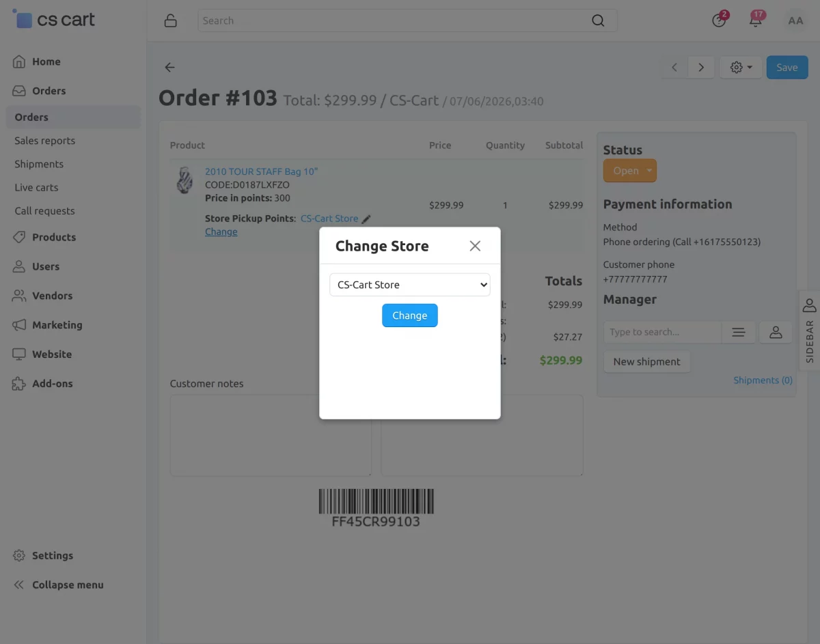Click the back arrow above the order title
Image resolution: width=820 pixels, height=644 pixels.
click(170, 67)
